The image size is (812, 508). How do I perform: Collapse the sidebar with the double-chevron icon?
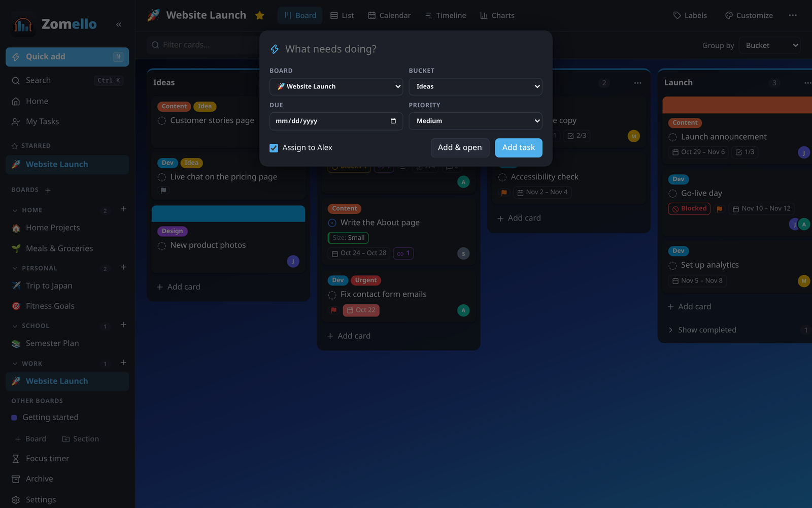tap(119, 24)
